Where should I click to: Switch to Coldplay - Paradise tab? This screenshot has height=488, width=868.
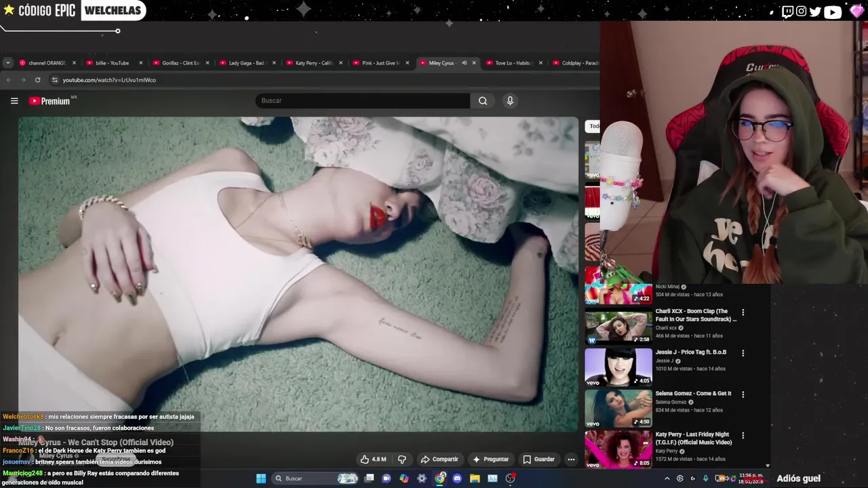coord(576,63)
